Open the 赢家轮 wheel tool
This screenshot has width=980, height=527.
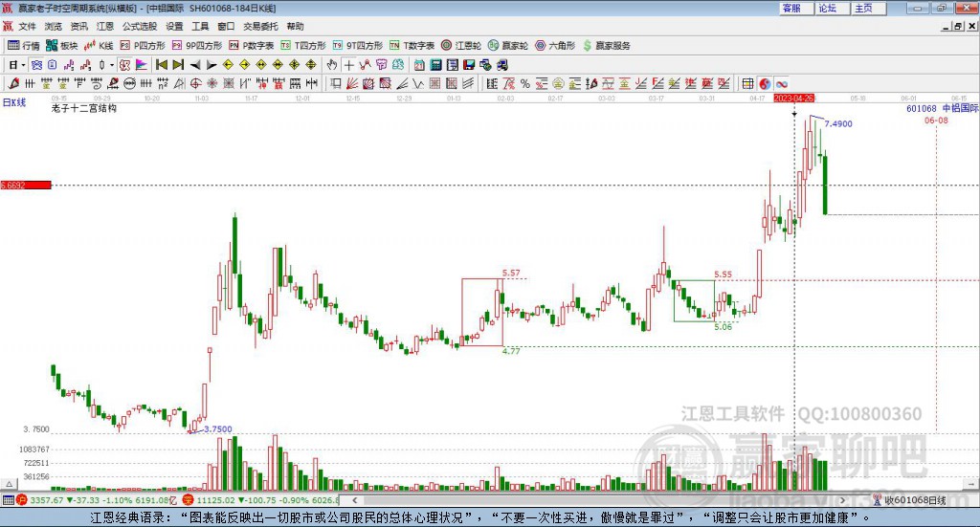pyautogui.click(x=508, y=46)
